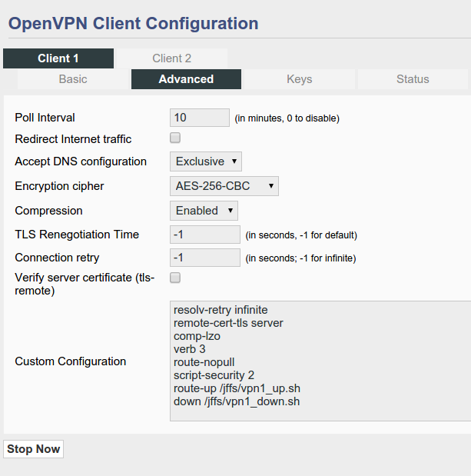
Task: Click the Redirect Internet traffic label
Action: (x=73, y=139)
